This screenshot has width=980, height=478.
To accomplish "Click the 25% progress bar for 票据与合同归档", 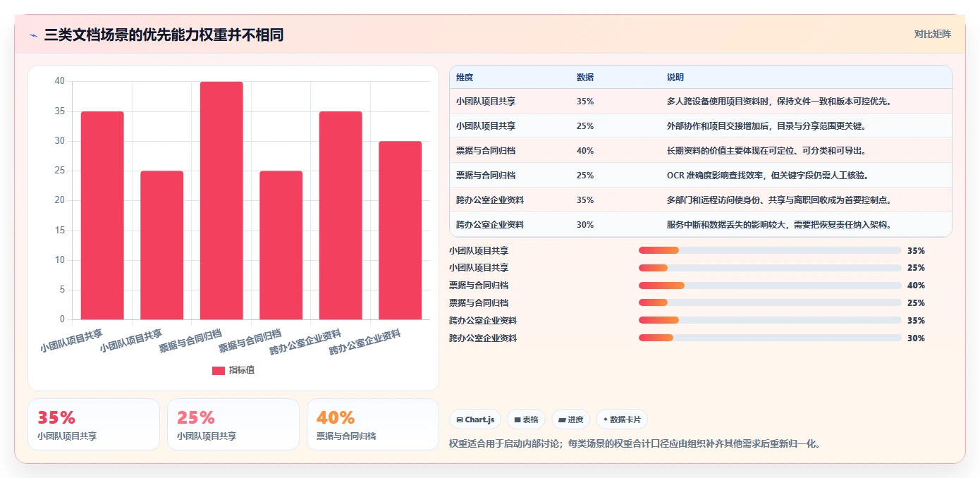I will [770, 303].
